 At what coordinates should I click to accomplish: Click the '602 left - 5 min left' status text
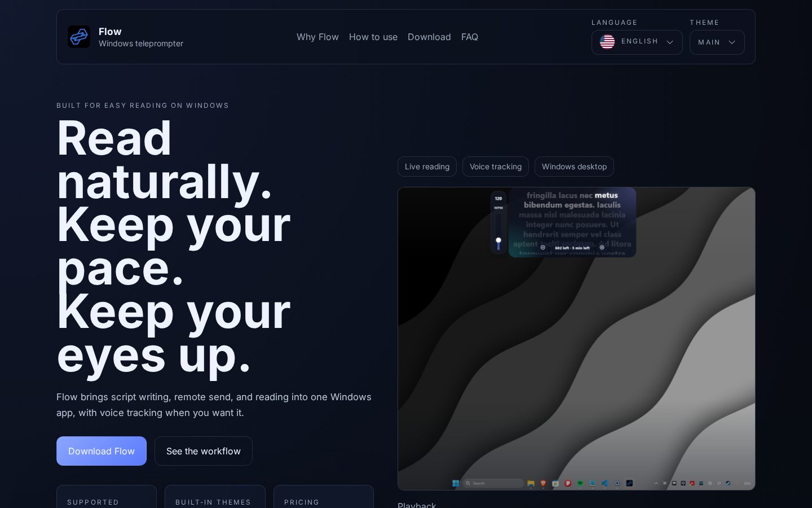click(x=572, y=248)
